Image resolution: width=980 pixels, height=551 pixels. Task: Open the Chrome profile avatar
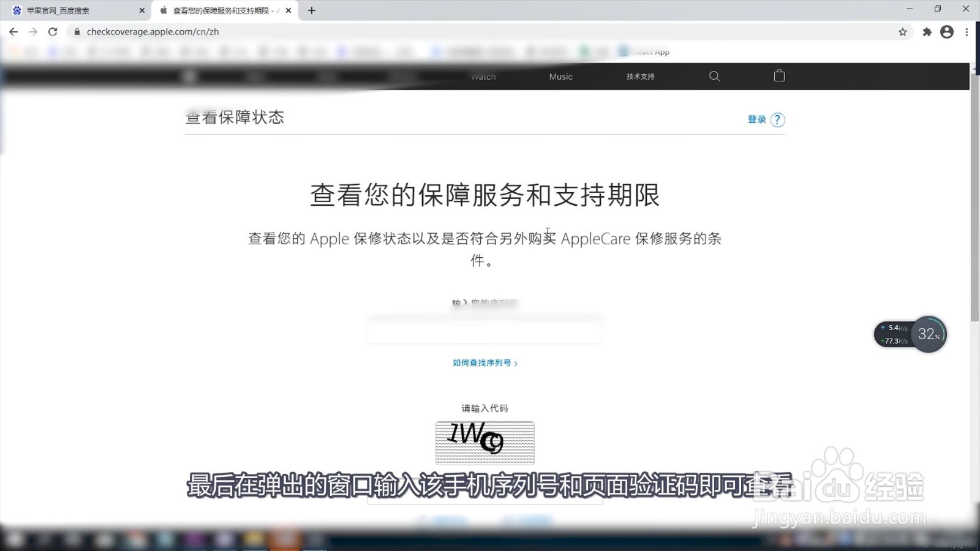[x=947, y=32]
